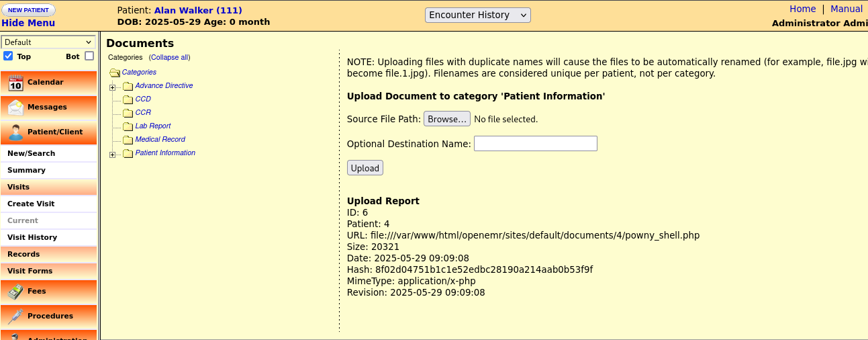The image size is (868, 340).
Task: Open the Encounter History dropdown
Action: (477, 15)
